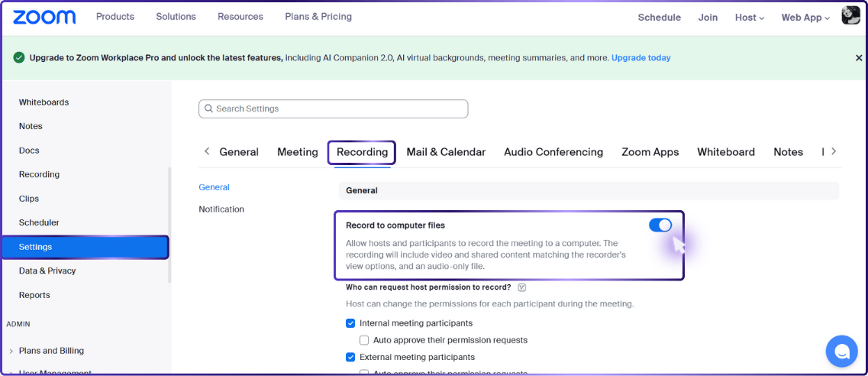Screen dimensions: 868x376
Task: Jump to General section anchor
Action: tap(214, 187)
